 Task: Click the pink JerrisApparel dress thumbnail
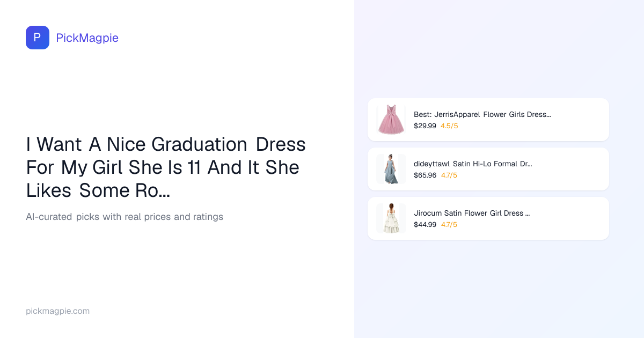tap(391, 120)
